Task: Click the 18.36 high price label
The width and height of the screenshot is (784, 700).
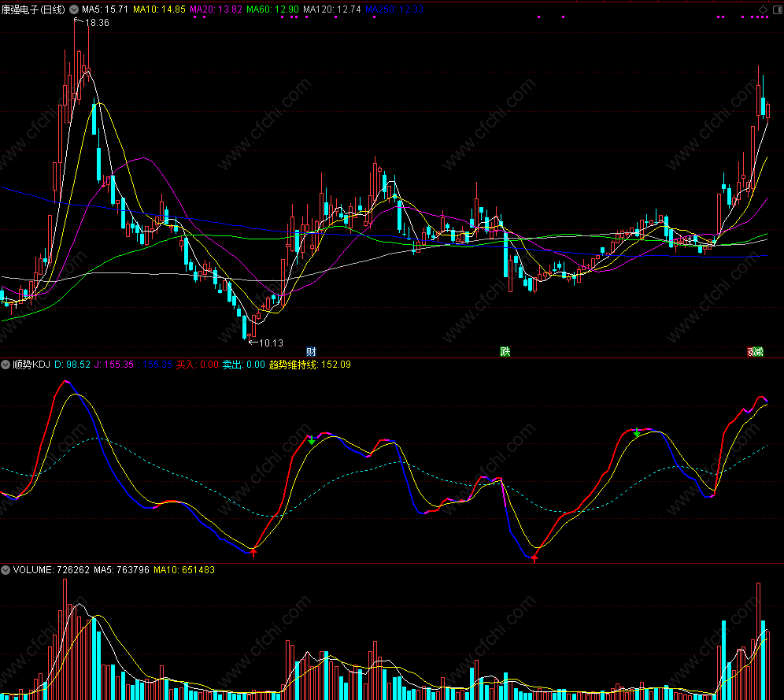Action: pos(97,23)
